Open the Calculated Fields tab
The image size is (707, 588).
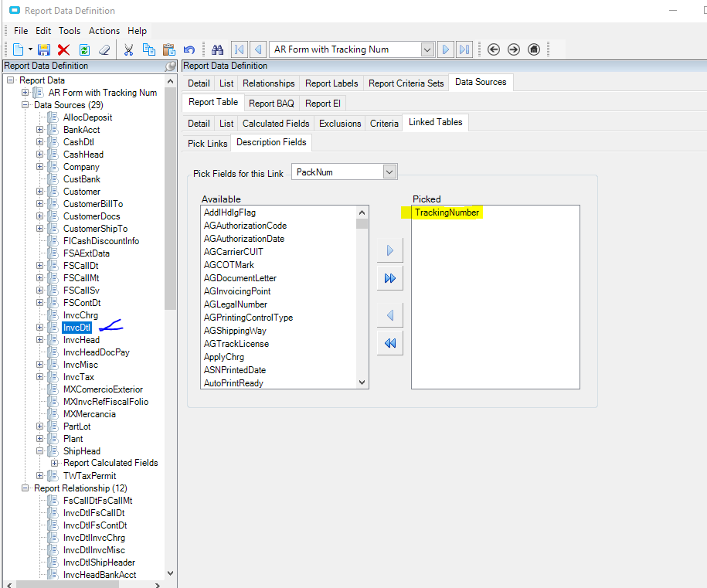pyautogui.click(x=276, y=124)
